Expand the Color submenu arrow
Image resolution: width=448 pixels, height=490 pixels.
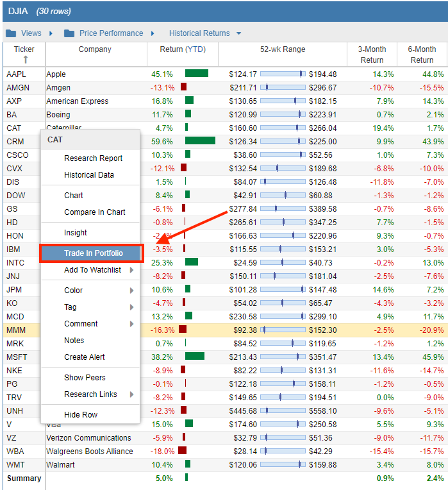point(132,291)
